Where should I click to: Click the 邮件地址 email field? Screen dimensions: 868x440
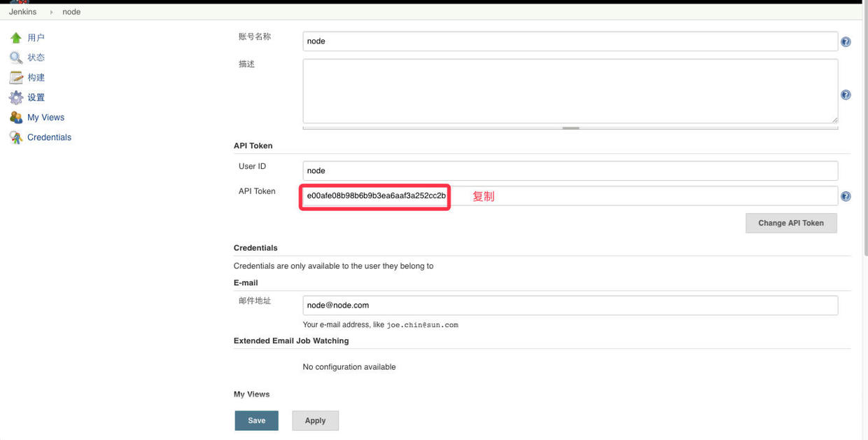[570, 305]
